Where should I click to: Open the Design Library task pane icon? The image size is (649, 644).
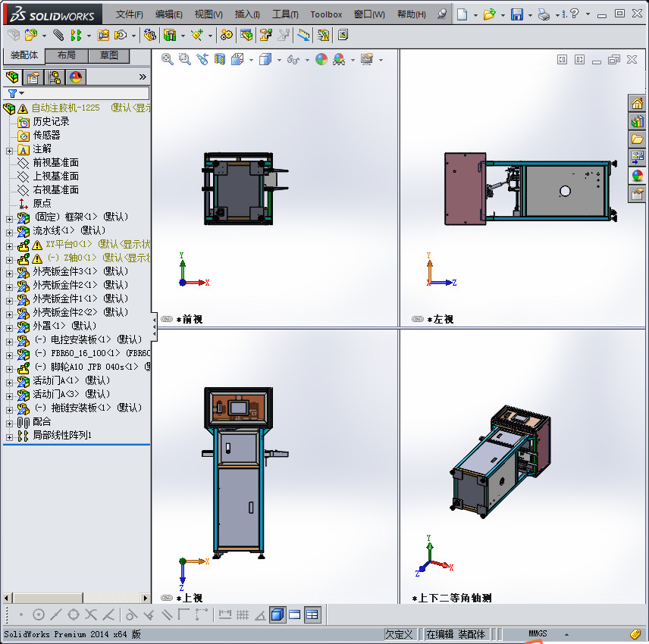638,121
